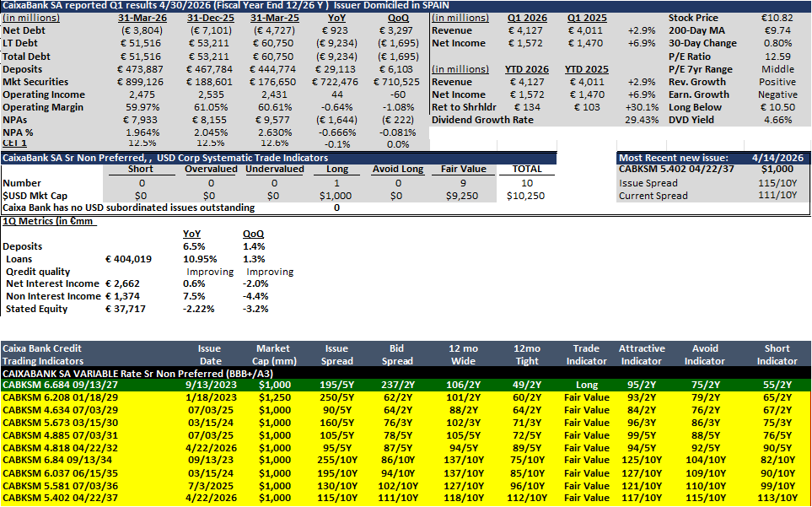This screenshot has width=812, height=507.
Task: Select the Deposits YoY value € 29,113
Action: click(336, 69)
